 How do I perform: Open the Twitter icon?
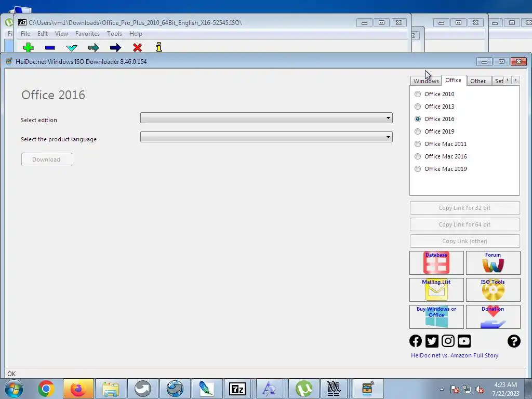coord(432,341)
